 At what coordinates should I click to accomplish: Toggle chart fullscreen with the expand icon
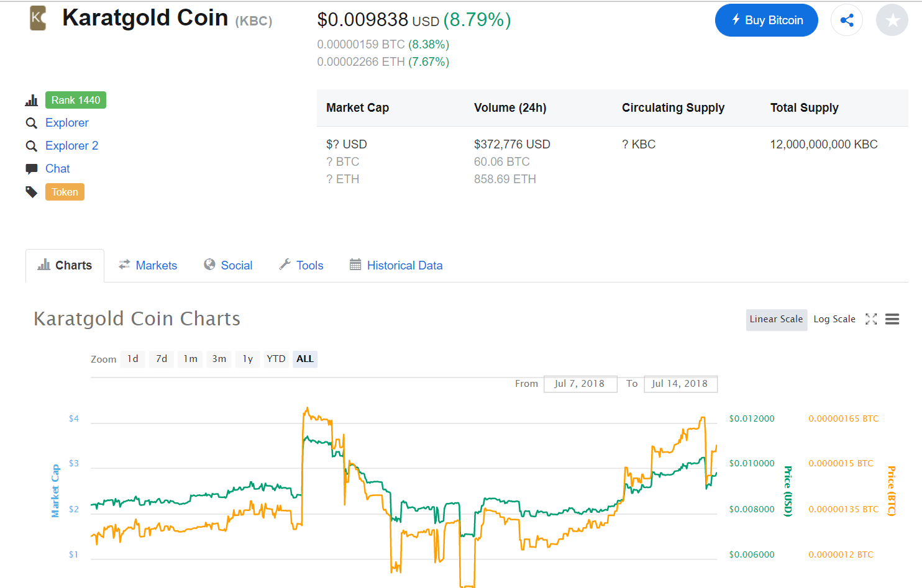click(x=871, y=319)
